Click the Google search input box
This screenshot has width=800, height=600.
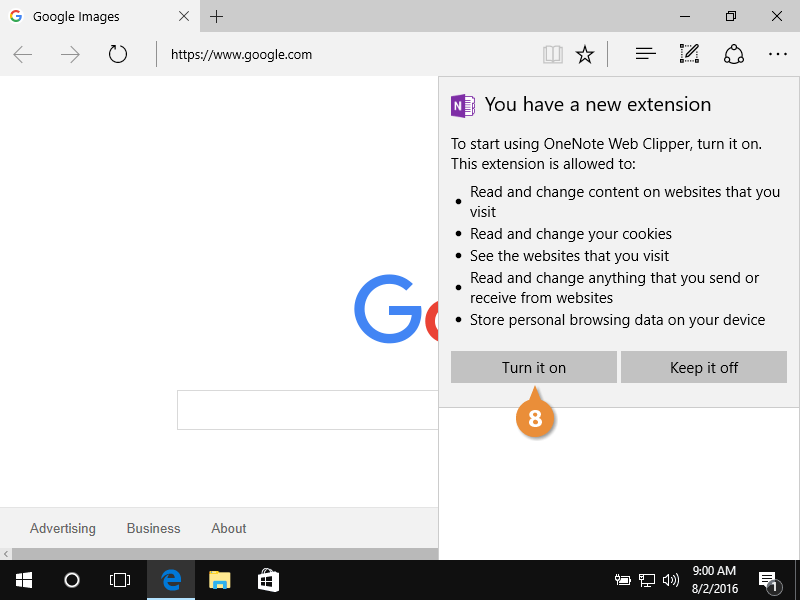coord(307,410)
